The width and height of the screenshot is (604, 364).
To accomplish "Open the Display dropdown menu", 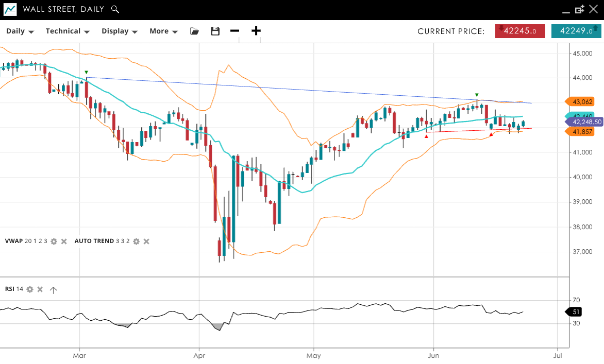I will [x=120, y=31].
